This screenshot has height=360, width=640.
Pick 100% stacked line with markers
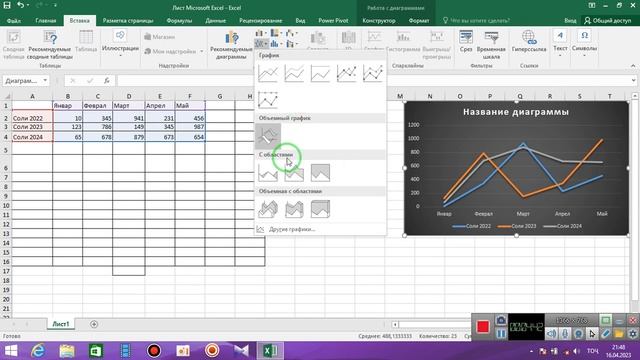[268, 100]
